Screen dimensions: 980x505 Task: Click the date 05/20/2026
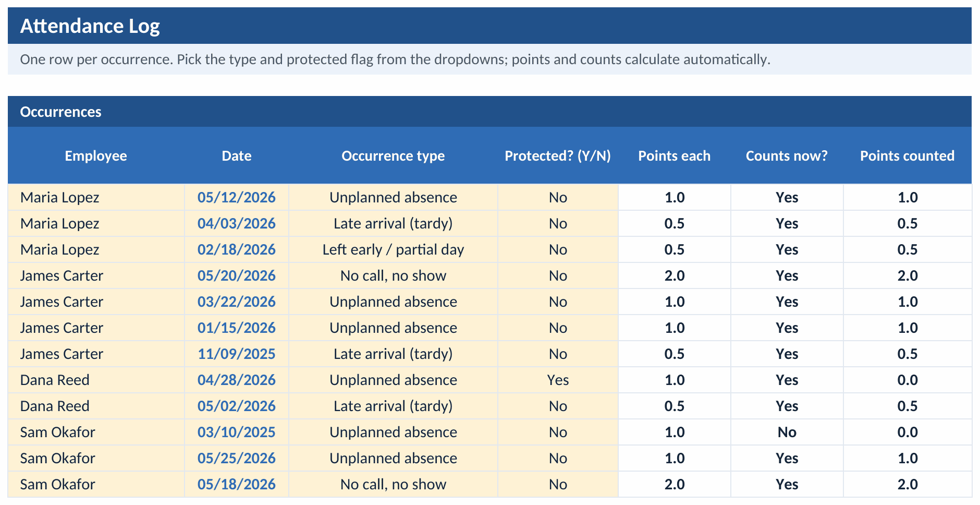point(237,275)
